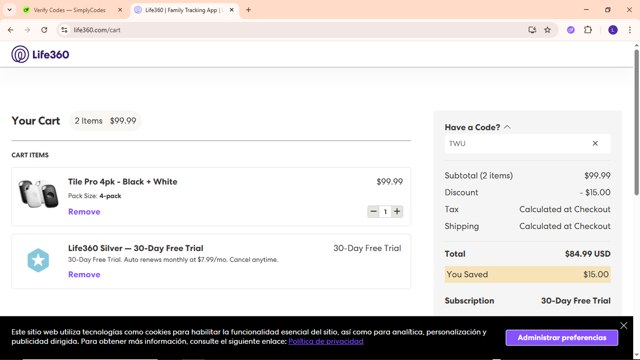This screenshot has width=640, height=360.
Task: Close the Verify Codes tab
Action: pyautogui.click(x=120, y=10)
